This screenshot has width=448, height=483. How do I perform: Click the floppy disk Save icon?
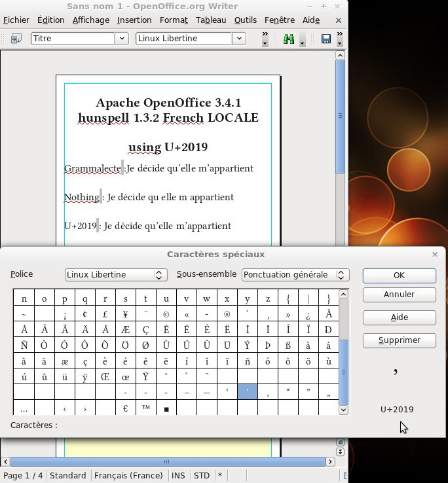[x=326, y=39]
